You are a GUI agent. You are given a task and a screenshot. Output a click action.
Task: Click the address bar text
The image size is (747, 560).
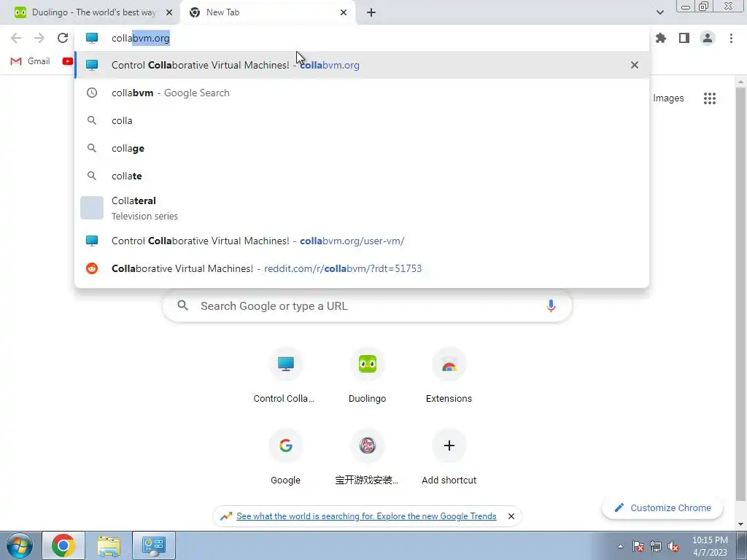point(141,38)
